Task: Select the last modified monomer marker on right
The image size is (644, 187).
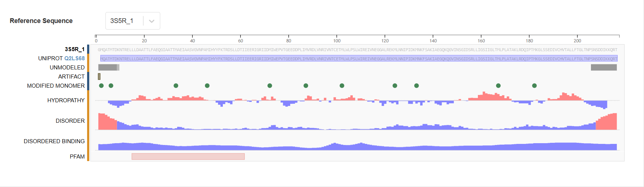Action: [x=534, y=86]
